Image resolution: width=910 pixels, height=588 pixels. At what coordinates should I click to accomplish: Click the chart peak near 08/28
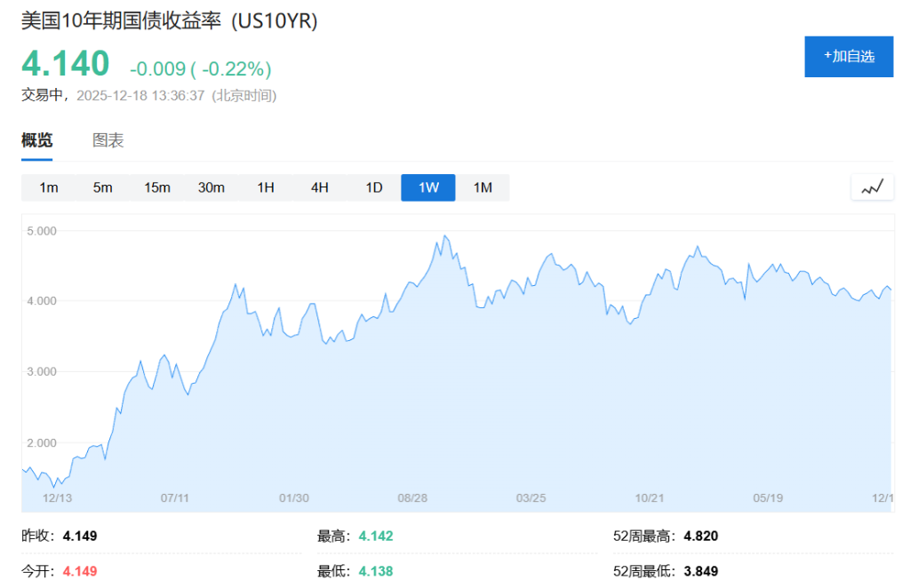pyautogui.click(x=446, y=236)
